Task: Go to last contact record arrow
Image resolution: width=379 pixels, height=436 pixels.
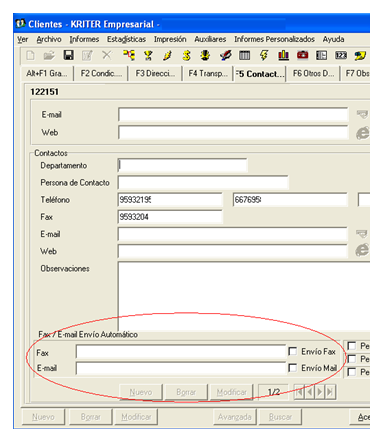Action: 330,392
